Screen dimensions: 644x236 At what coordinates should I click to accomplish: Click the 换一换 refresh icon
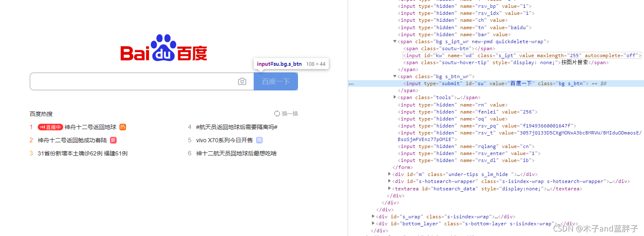click(277, 113)
